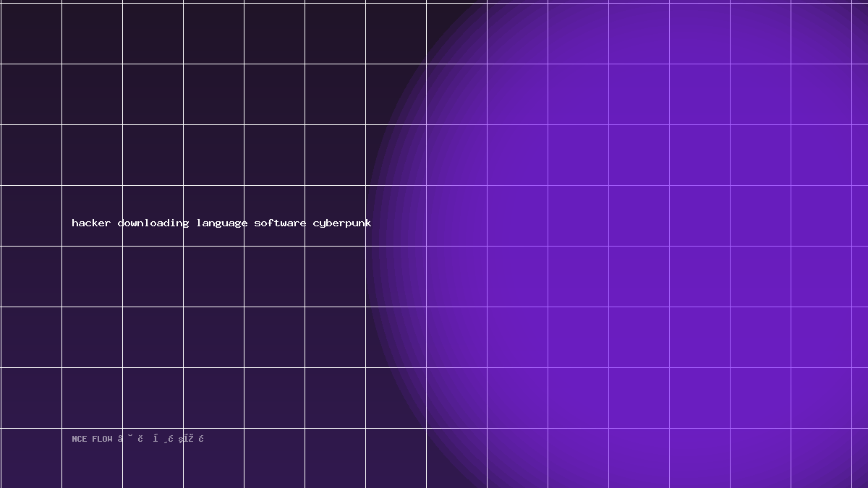Screen dimensions: 868x488
Task: Click the "â" character after FLOW
Action: coord(120,439)
